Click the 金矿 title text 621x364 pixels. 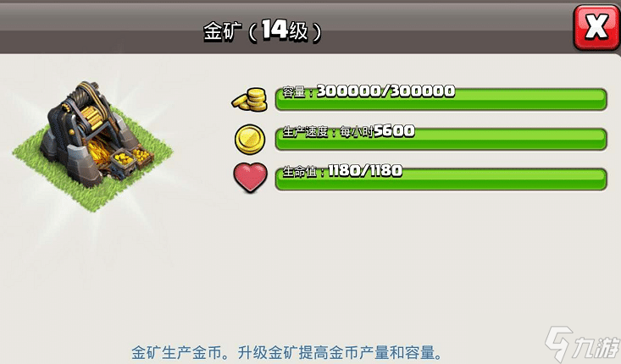coord(223,31)
